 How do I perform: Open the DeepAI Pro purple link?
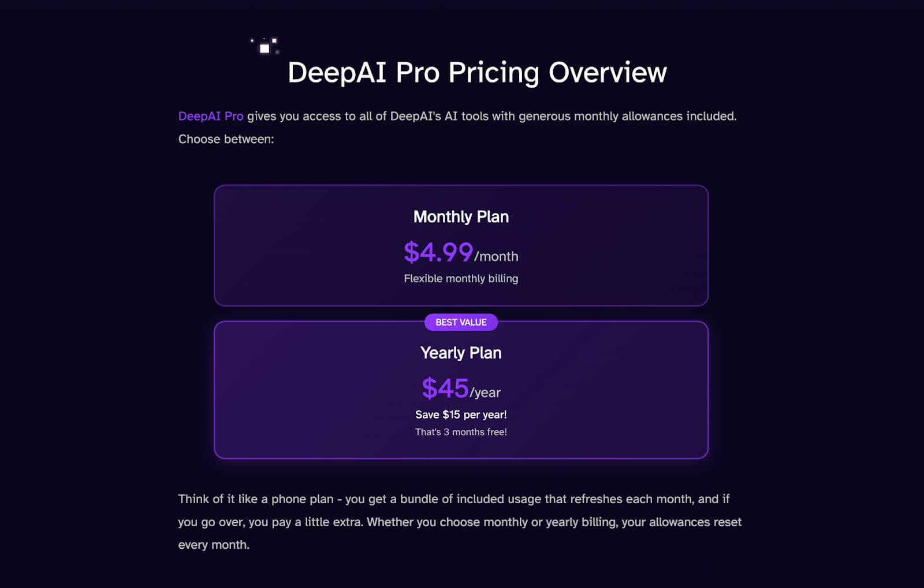[211, 117]
